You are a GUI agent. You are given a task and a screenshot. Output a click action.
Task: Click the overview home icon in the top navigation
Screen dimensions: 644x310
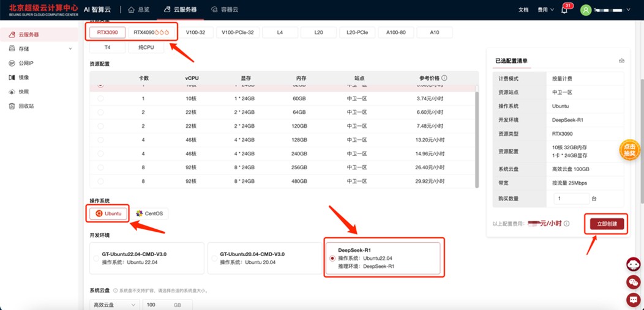point(132,9)
